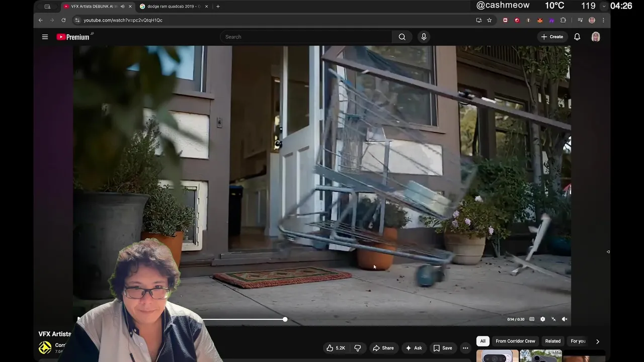Dislike the video

[x=358, y=348]
